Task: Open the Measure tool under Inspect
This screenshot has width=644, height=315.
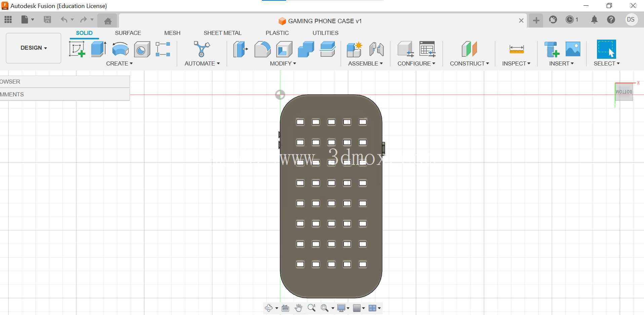Action: coord(516,49)
